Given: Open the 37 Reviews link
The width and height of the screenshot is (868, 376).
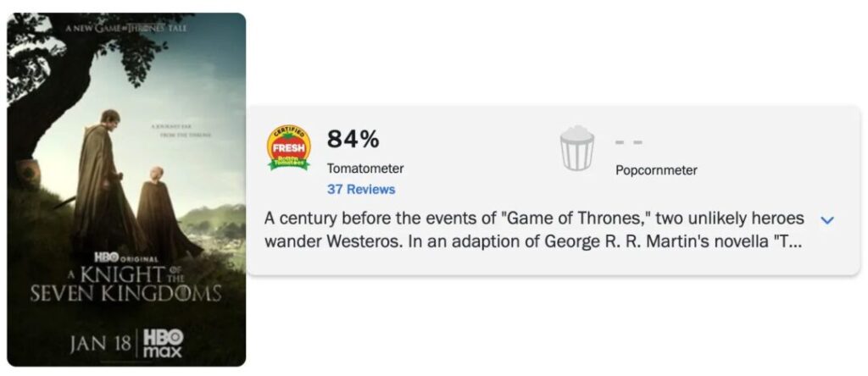Looking at the screenshot, I should [361, 189].
